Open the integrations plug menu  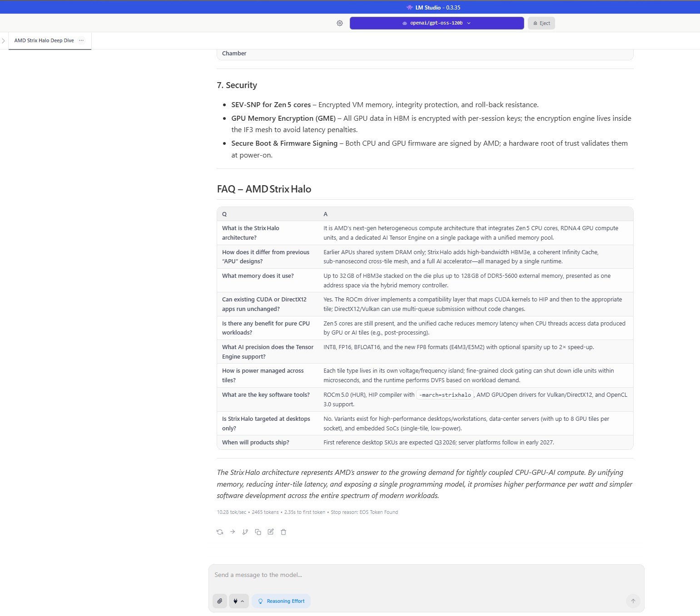238,601
